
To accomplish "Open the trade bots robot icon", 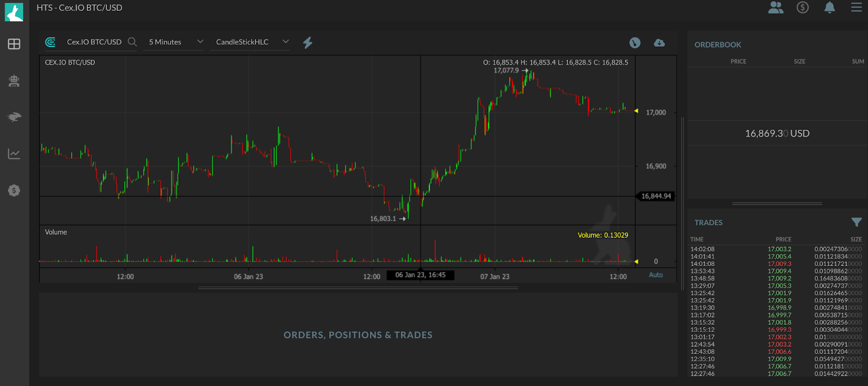I will click(14, 81).
